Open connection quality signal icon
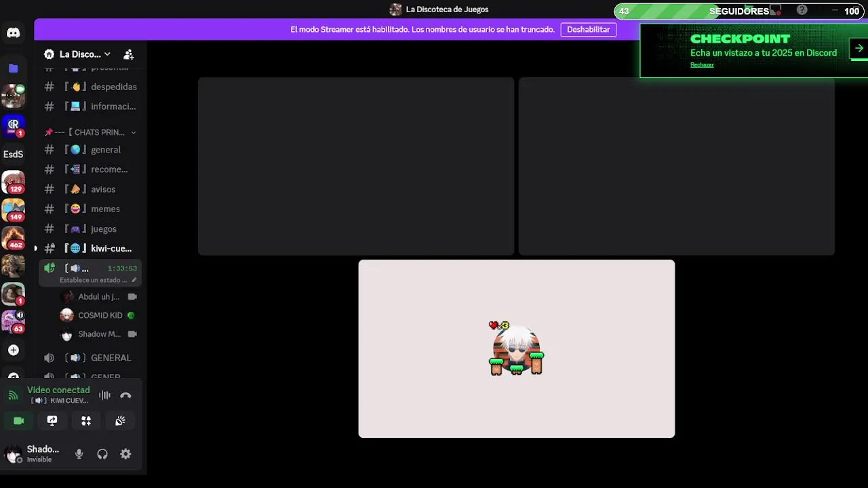The width and height of the screenshot is (868, 488). (x=14, y=395)
